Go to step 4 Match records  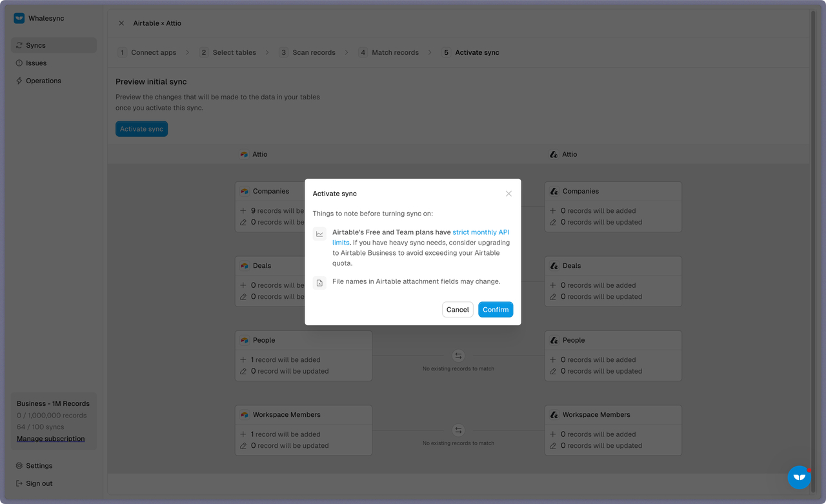tap(388, 53)
